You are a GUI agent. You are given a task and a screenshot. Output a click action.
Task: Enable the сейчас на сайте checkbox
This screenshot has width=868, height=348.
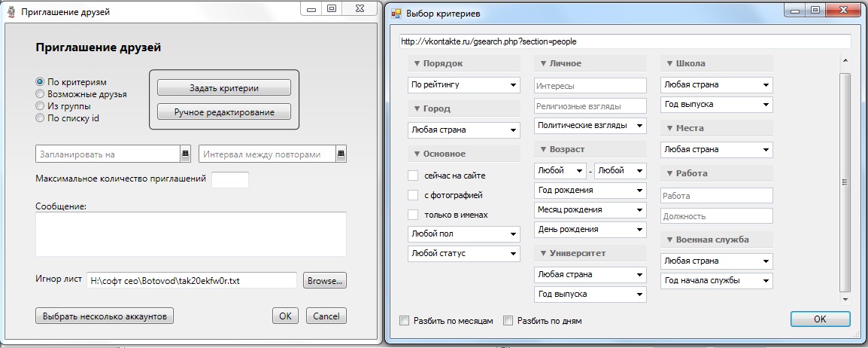point(413,176)
